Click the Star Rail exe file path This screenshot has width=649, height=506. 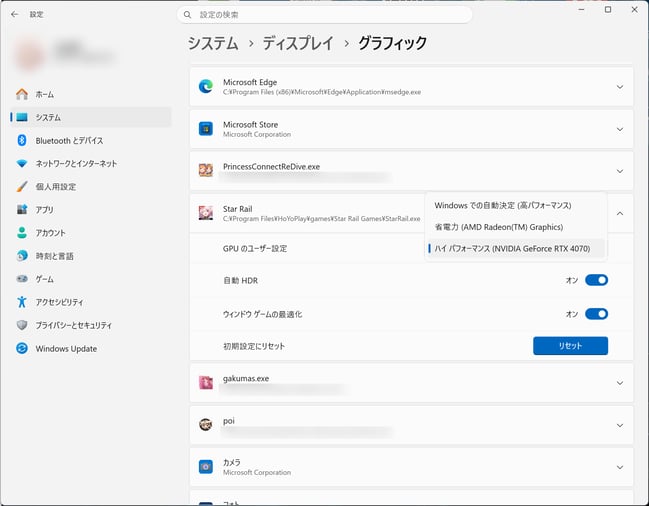tap(322, 219)
